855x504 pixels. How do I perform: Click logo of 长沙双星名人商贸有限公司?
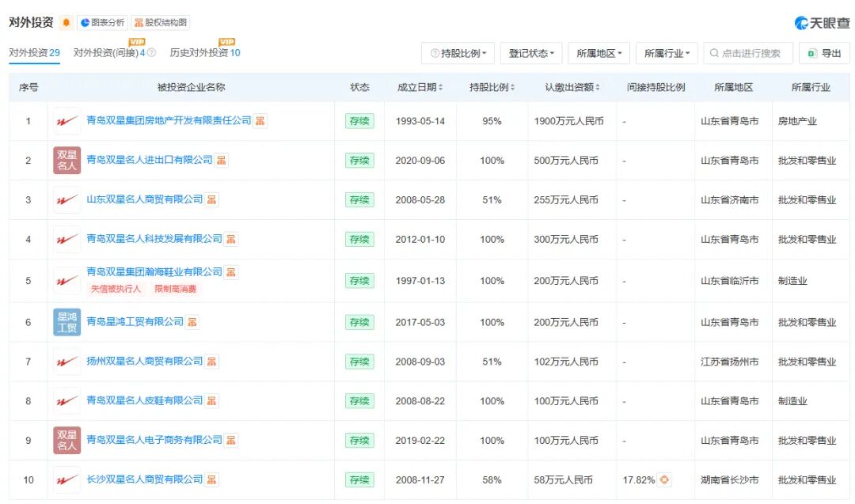pyautogui.click(x=66, y=480)
